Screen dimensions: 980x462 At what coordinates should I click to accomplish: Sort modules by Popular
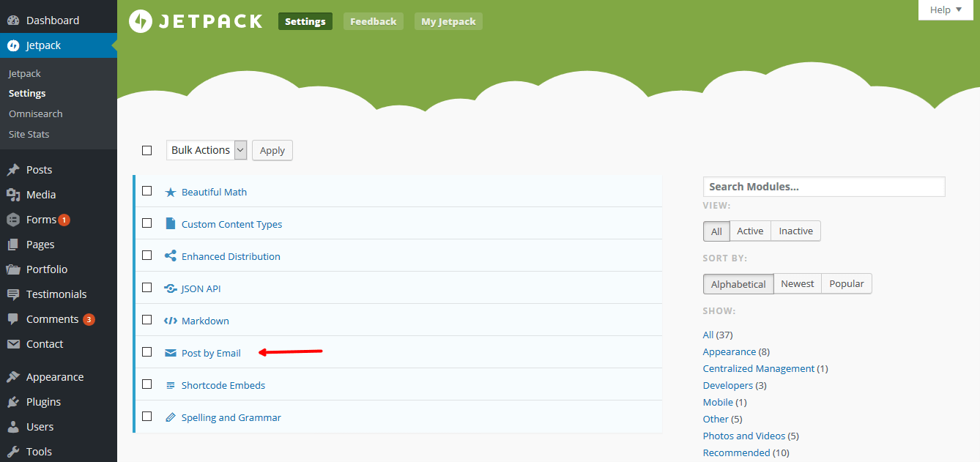click(847, 283)
